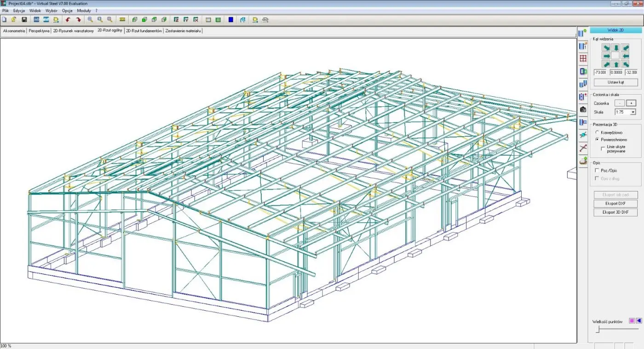
Task: Select the Krawędziowo radio button
Action: click(597, 133)
